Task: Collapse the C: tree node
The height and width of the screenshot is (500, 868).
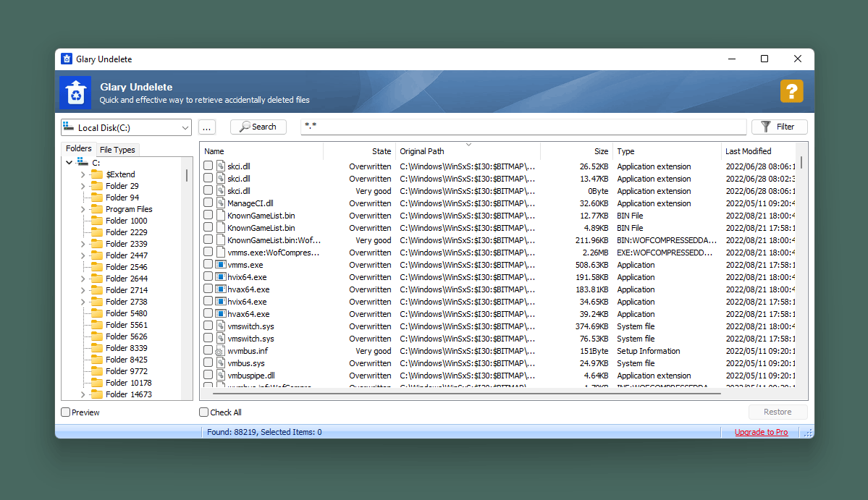Action: click(x=69, y=163)
